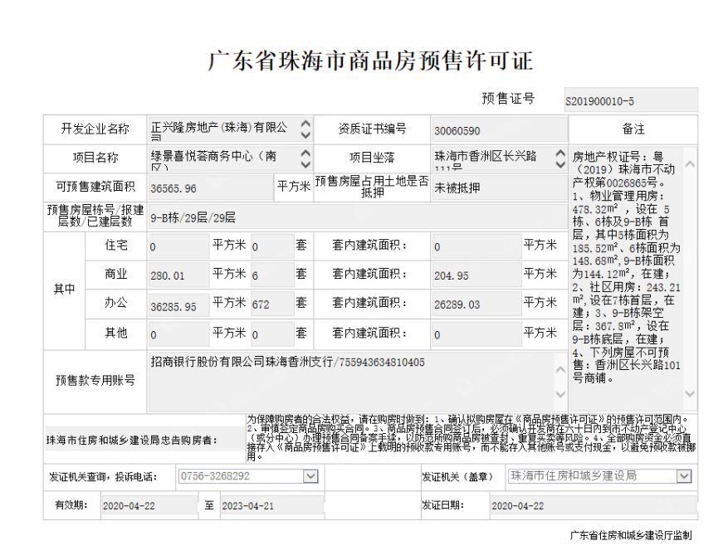This screenshot has width=728, height=560.
Task: Click the presale building area field 36565.96
Action: (211, 187)
